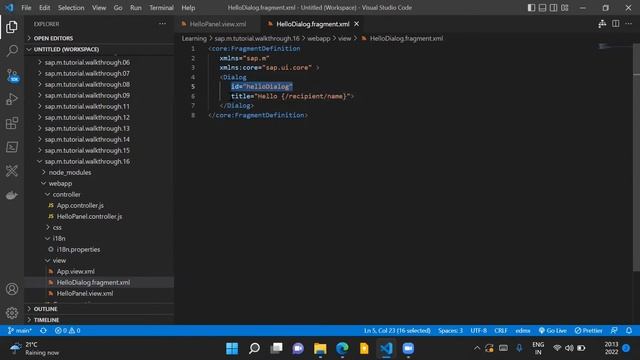Screen dimensions: 640x360
Task: Open the File menu
Action: pyautogui.click(x=26, y=8)
